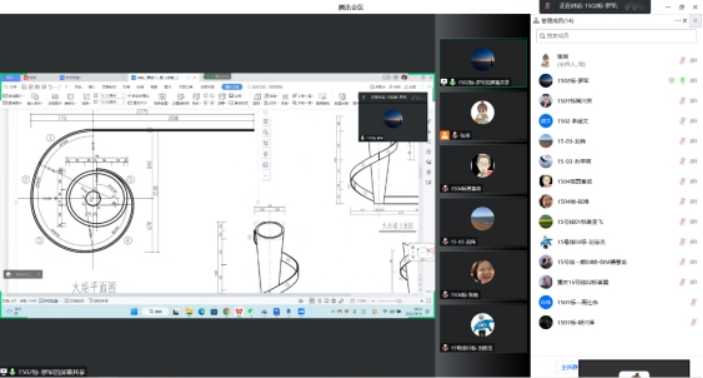Close the manage members panel
The height and width of the screenshot is (378, 703).
(x=685, y=21)
